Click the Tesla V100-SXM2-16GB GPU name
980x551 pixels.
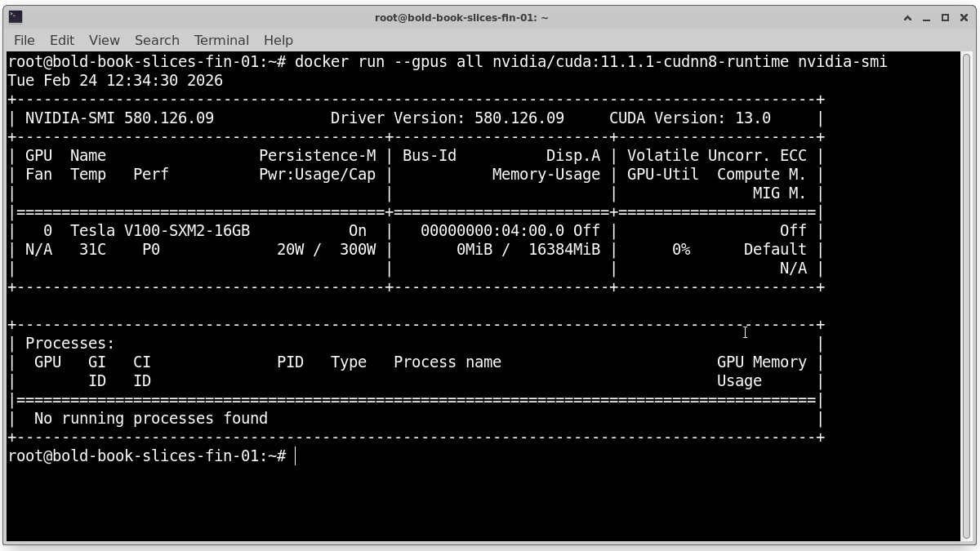[x=159, y=231]
